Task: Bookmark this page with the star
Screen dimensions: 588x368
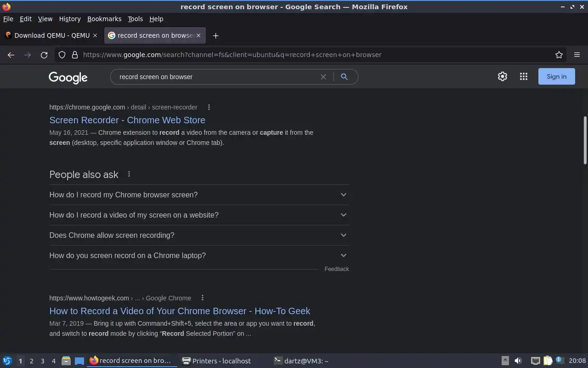Action: pyautogui.click(x=559, y=55)
